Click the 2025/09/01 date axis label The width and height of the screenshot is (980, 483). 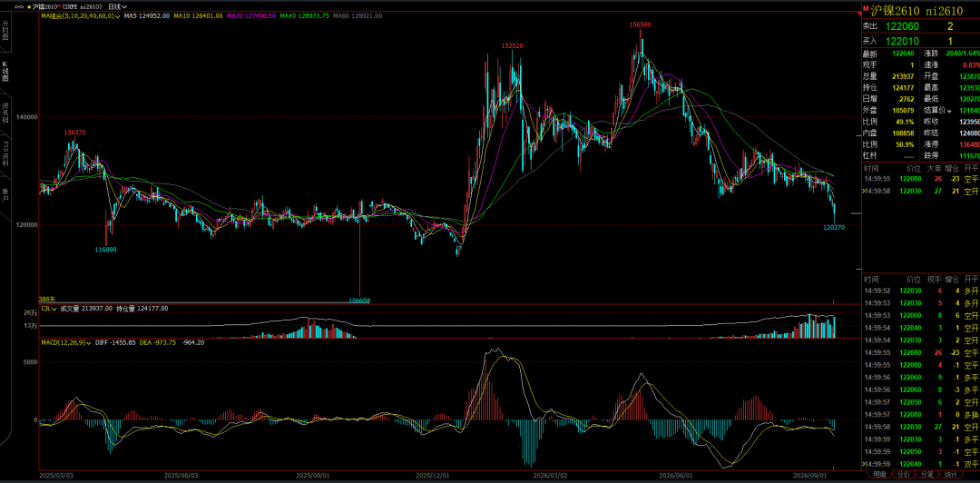tap(312, 476)
